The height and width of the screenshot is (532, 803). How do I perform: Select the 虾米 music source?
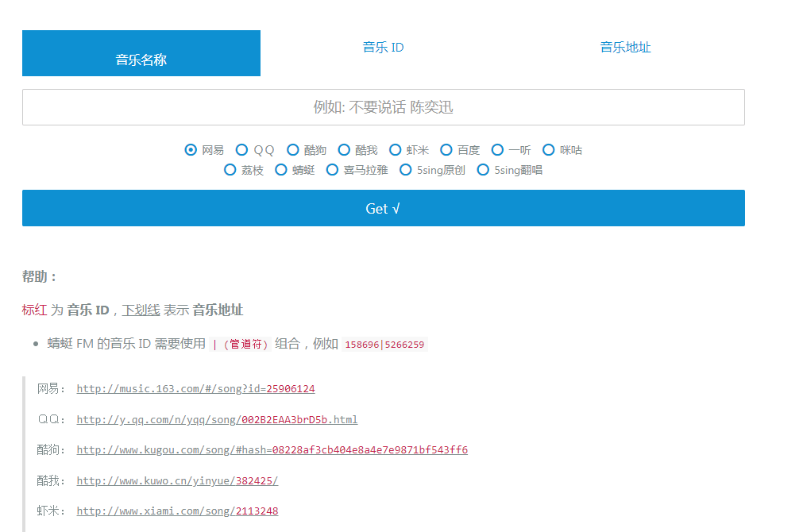(x=395, y=149)
